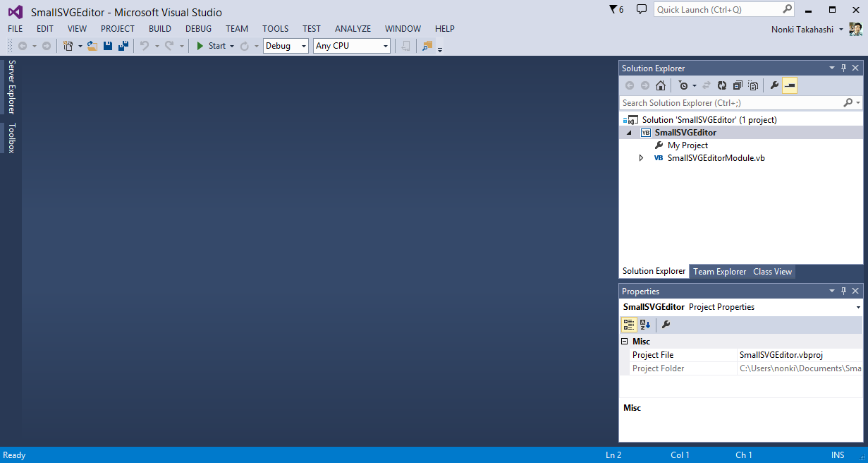Click the Navigate Backward toolbar icon
The width and height of the screenshot is (868, 463).
click(x=23, y=46)
